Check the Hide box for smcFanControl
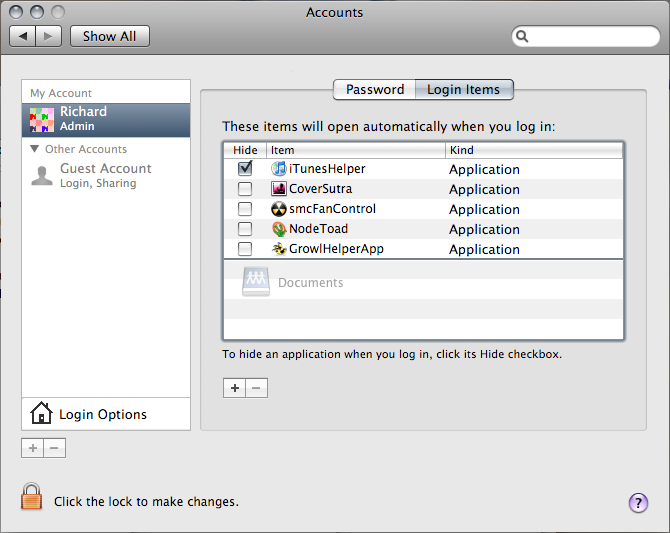This screenshot has width=670, height=533. pos(245,209)
